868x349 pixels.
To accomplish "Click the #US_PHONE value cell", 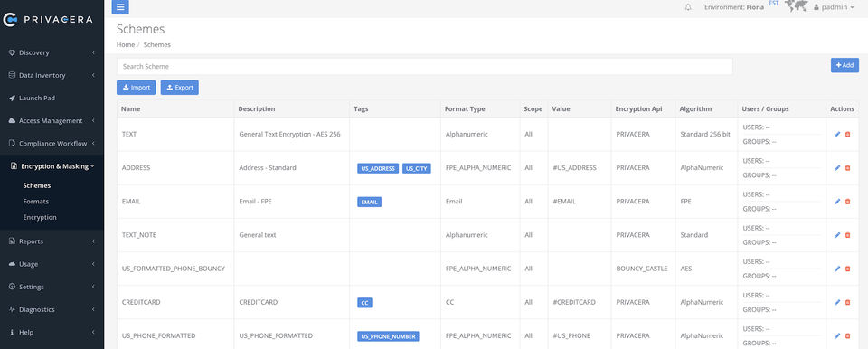I will (571, 335).
